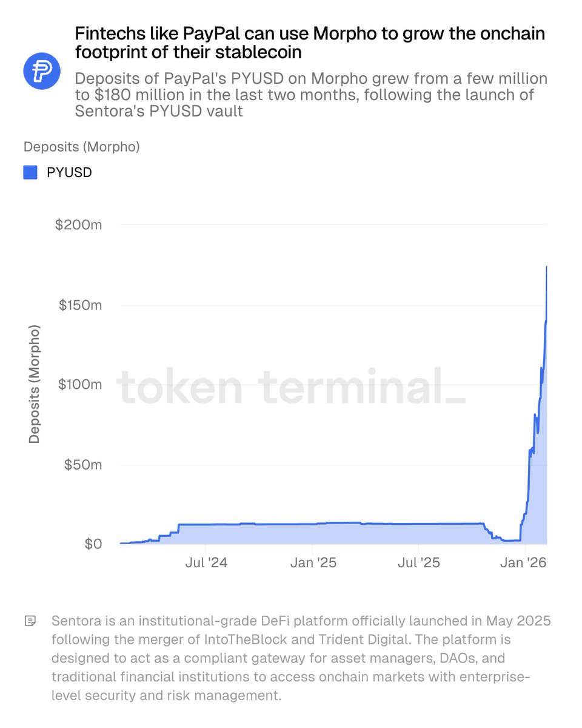Click the vertical "Deposits (Morpho)" axis title
The height and width of the screenshot is (728, 582).
pyautogui.click(x=35, y=384)
